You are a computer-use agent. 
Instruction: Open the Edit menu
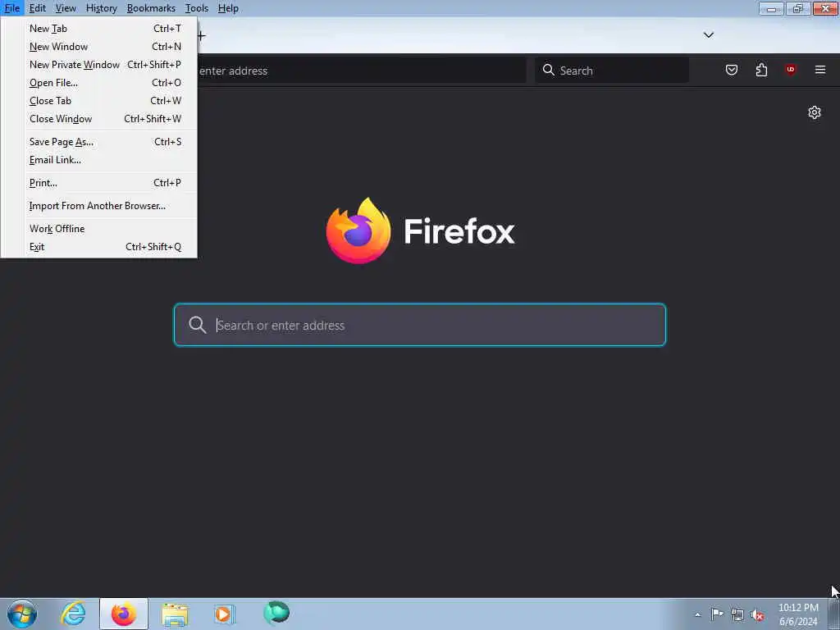[x=38, y=8]
